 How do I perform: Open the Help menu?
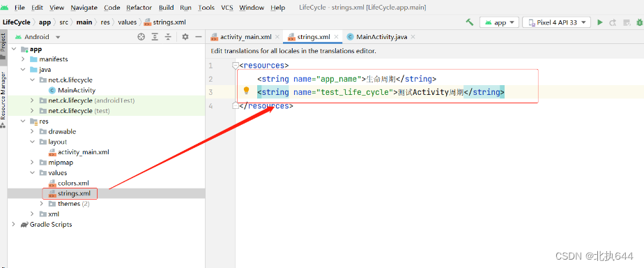(x=278, y=8)
